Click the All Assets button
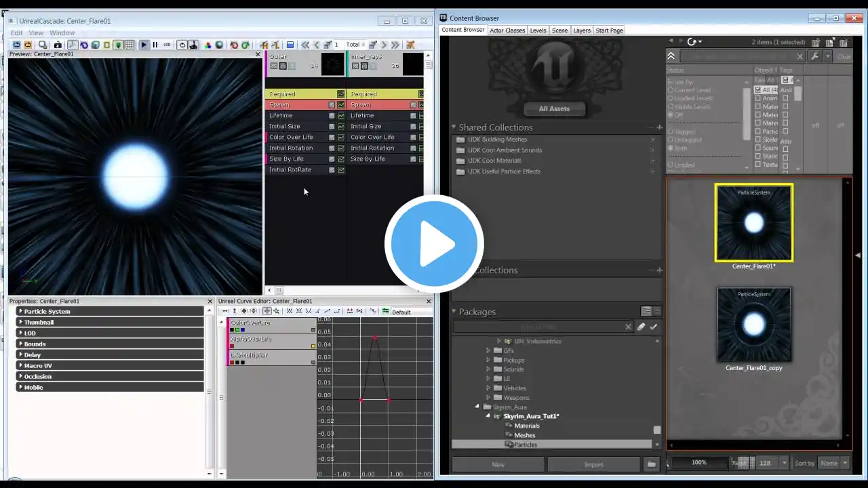 (554, 108)
